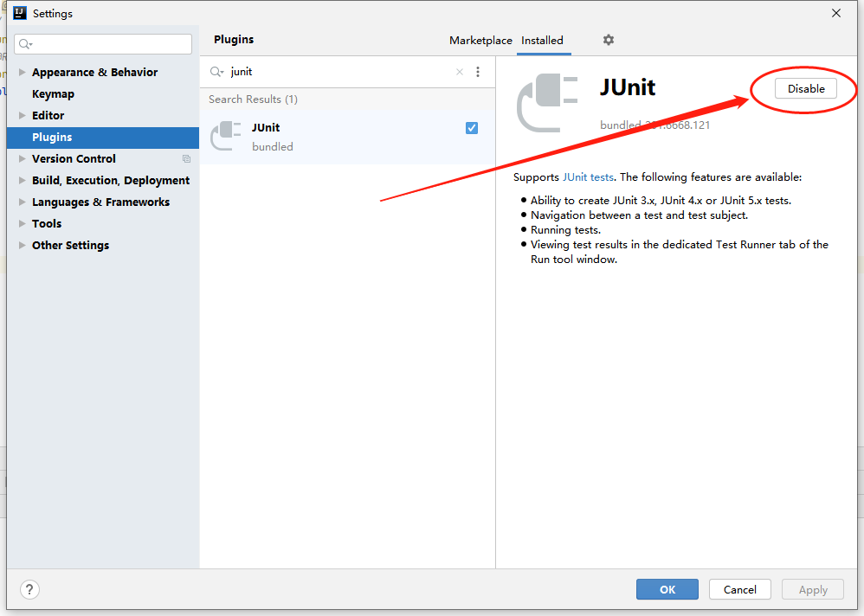Open help via question mark button
This screenshot has height=616, width=864.
pyautogui.click(x=29, y=589)
